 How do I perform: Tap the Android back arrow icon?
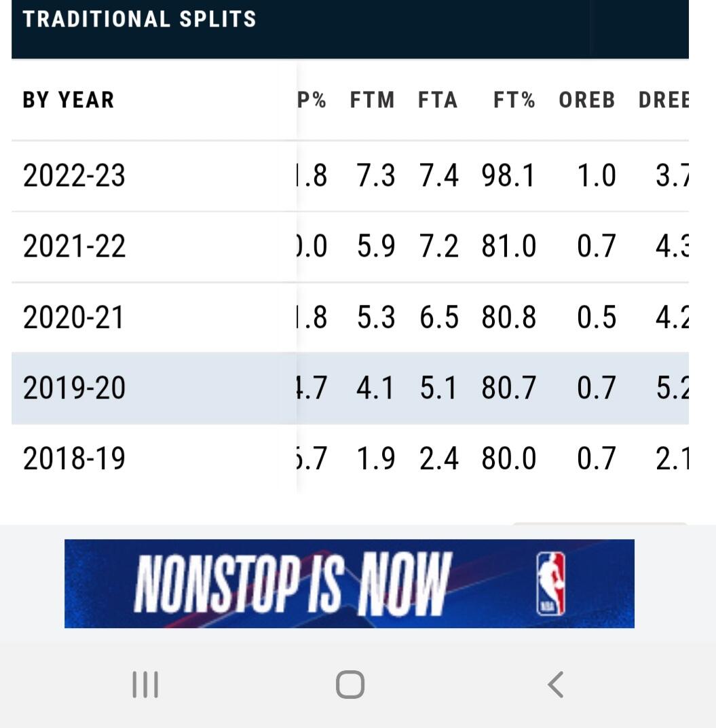tap(555, 685)
